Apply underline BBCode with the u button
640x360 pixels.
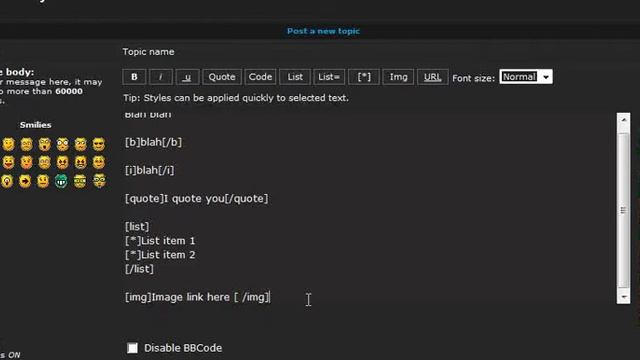click(x=187, y=77)
